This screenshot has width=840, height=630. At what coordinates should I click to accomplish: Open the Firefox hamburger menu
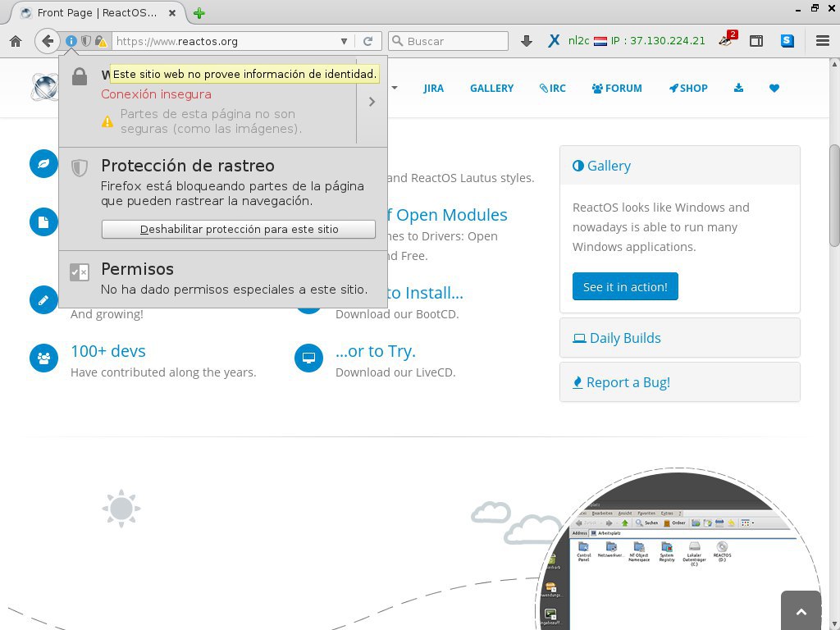[823, 41]
